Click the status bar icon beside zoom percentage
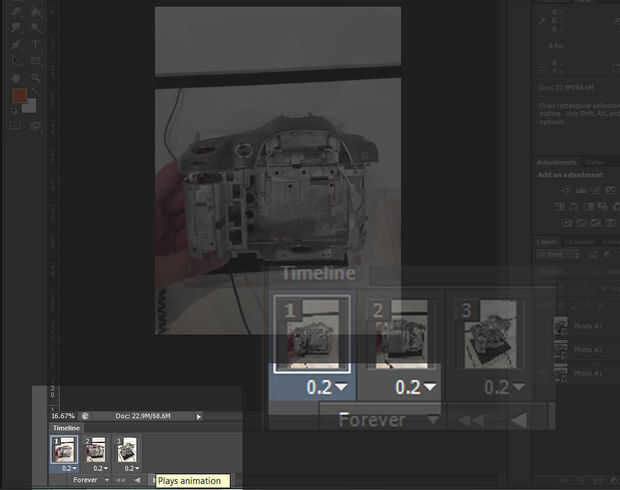This screenshot has width=620, height=490. coord(85,416)
